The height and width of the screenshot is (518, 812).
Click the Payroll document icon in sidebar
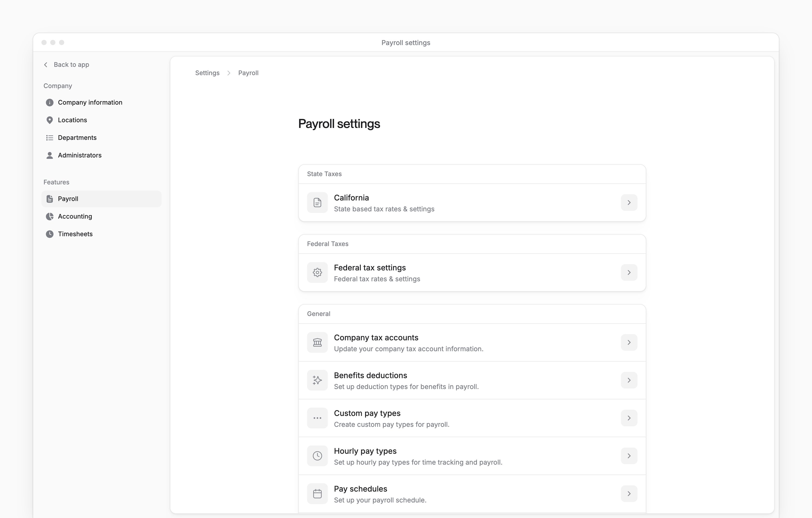(49, 199)
